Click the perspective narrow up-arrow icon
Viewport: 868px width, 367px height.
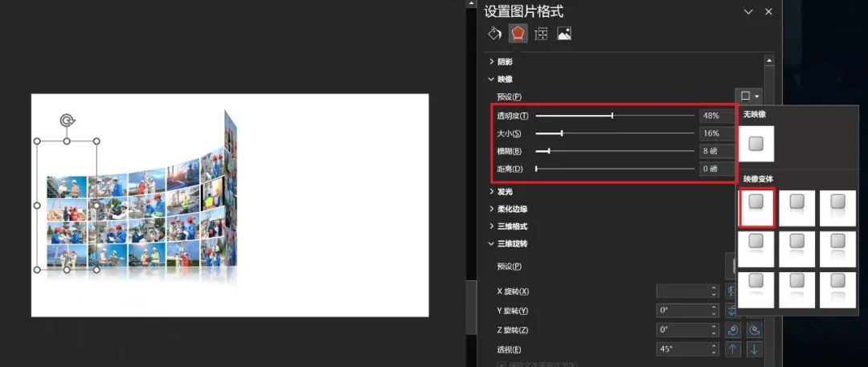(733, 349)
